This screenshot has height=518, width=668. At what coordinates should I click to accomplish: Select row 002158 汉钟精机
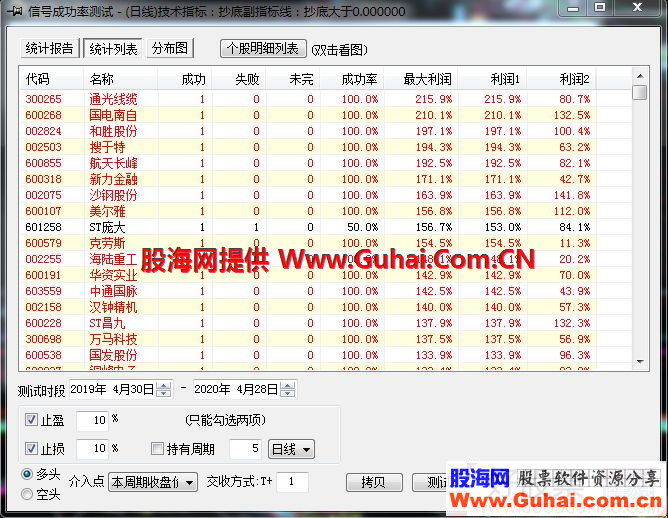[326, 307]
